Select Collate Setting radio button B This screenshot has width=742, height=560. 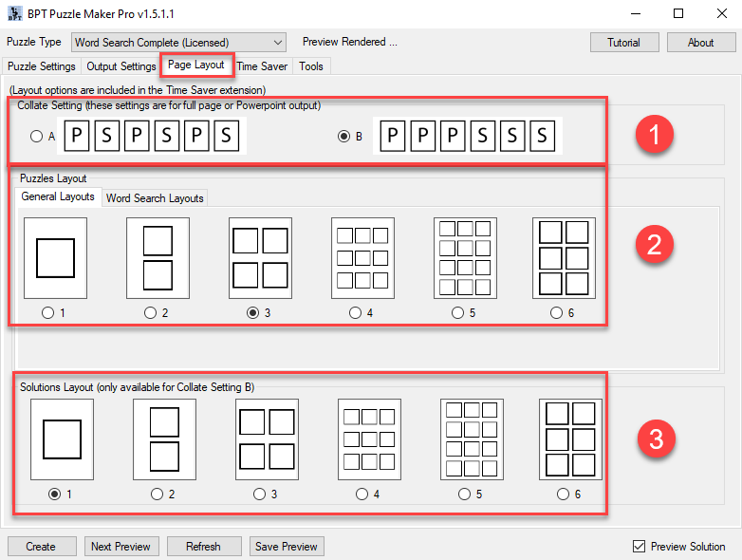tap(344, 137)
